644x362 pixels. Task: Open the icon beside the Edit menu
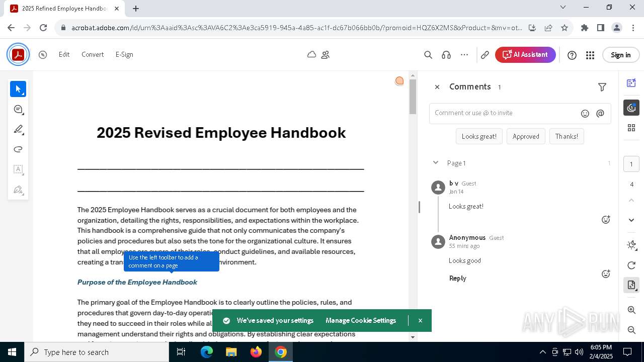click(43, 55)
